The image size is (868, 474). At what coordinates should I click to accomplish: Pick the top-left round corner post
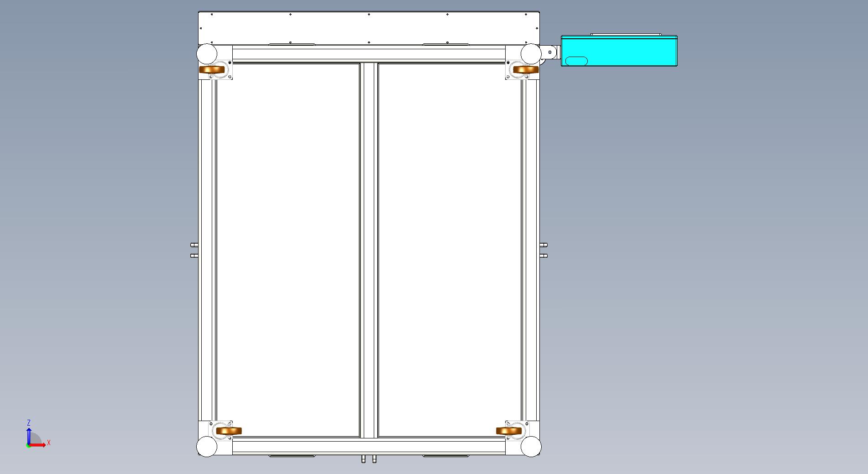coord(207,54)
